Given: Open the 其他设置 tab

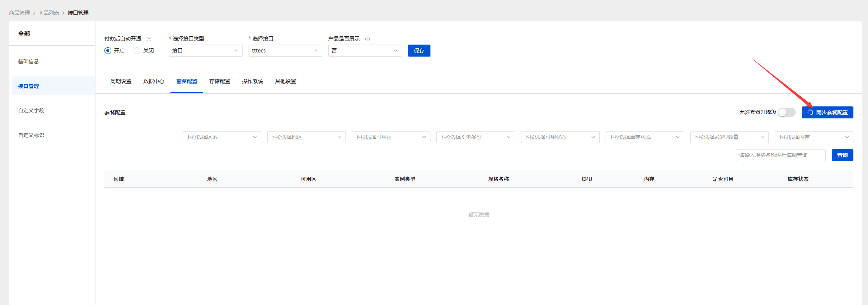Looking at the screenshot, I should (286, 81).
